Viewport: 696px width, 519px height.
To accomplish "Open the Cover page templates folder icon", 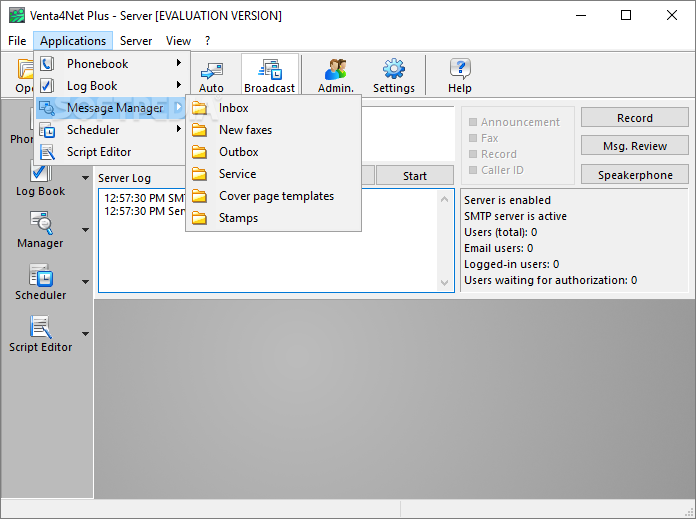I will (199, 196).
